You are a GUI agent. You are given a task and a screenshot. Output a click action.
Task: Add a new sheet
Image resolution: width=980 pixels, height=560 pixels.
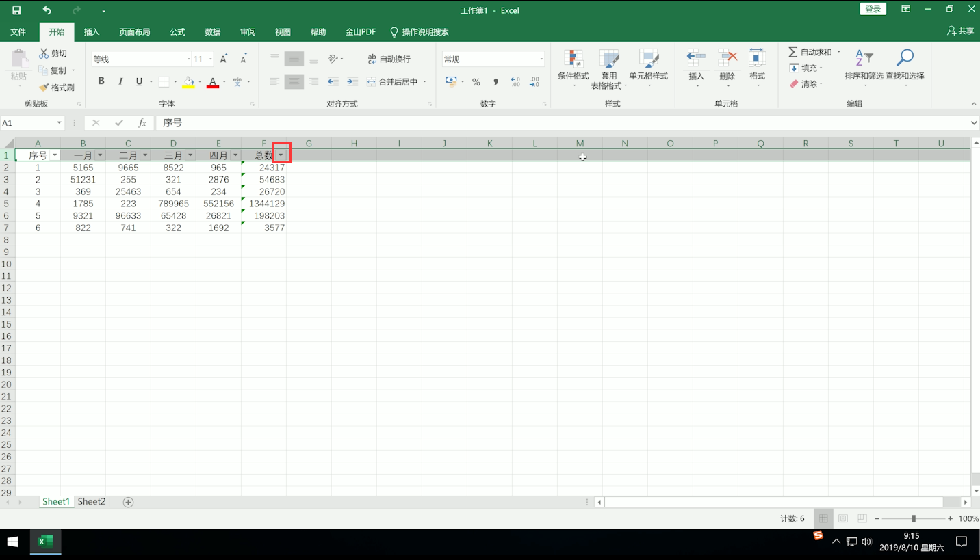coord(128,502)
